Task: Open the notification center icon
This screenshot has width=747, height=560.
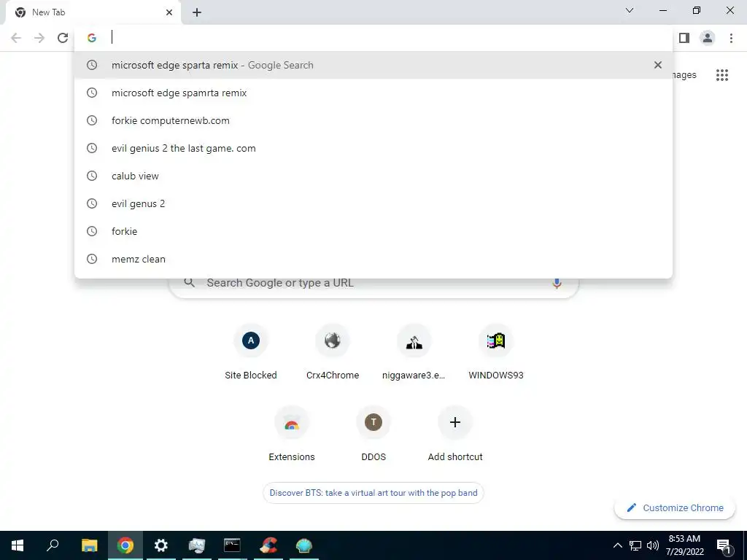Action: (x=724, y=545)
